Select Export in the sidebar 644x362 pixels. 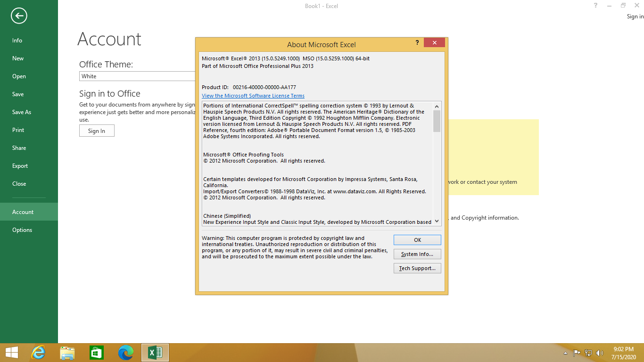(x=29, y=166)
